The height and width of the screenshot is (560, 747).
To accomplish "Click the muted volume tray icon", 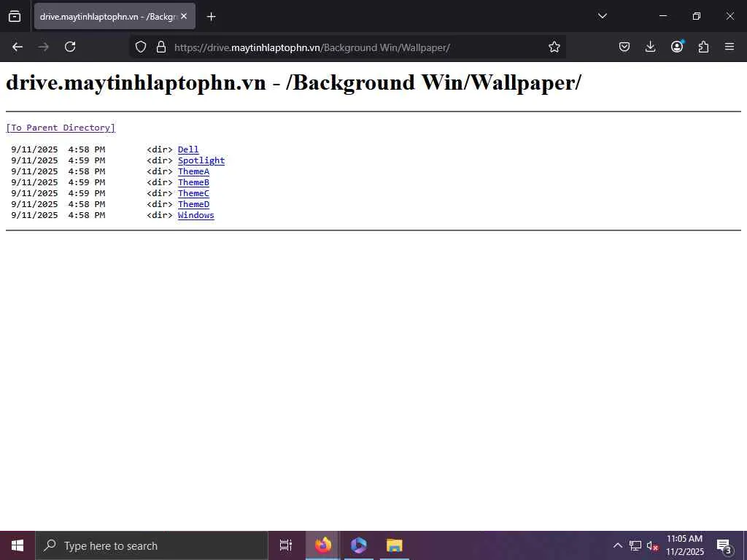I will tap(652, 545).
